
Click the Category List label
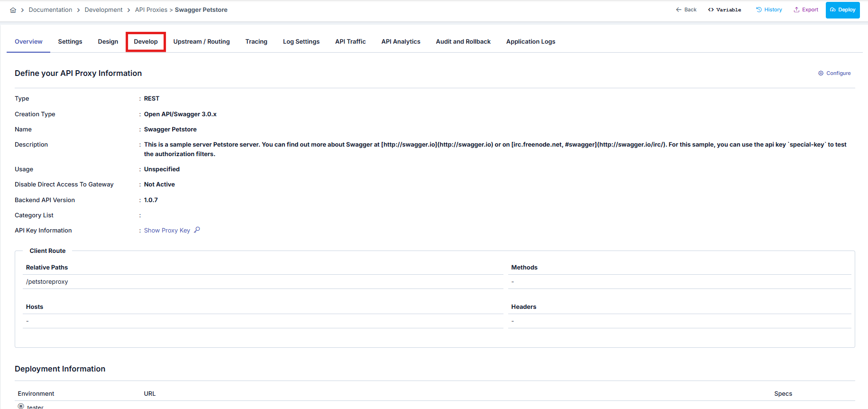pos(34,215)
